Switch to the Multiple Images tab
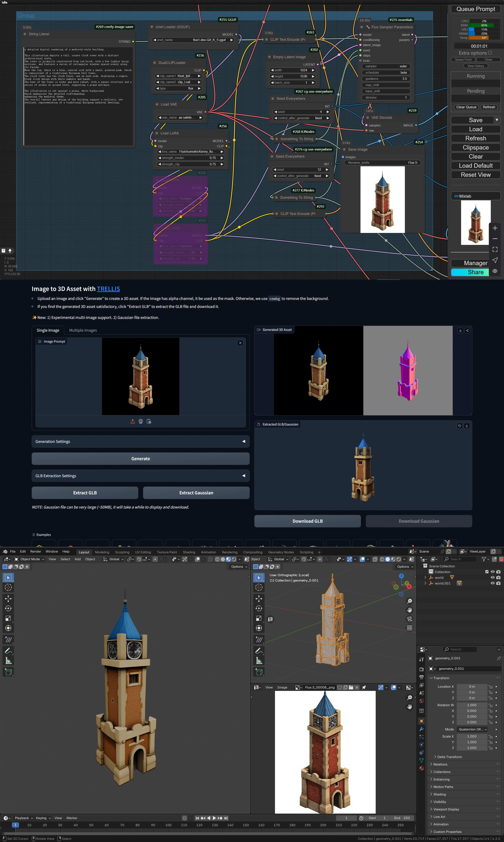 point(83,330)
